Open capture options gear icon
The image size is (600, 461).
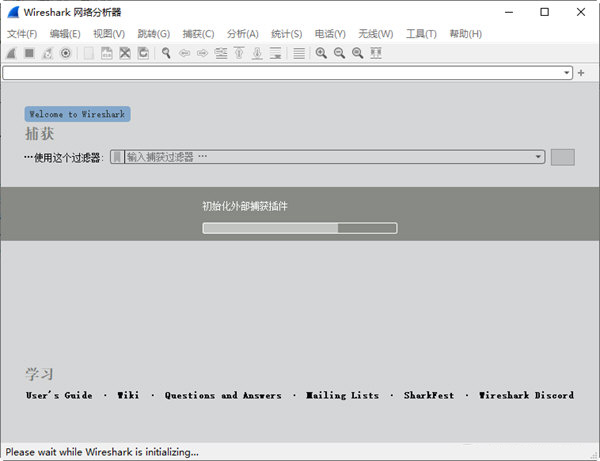coord(66,53)
